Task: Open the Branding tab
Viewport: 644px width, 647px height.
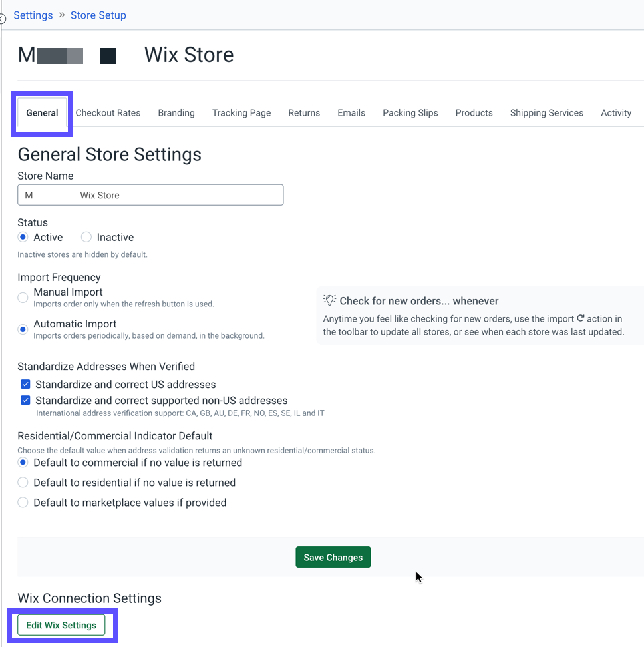Action: (176, 113)
